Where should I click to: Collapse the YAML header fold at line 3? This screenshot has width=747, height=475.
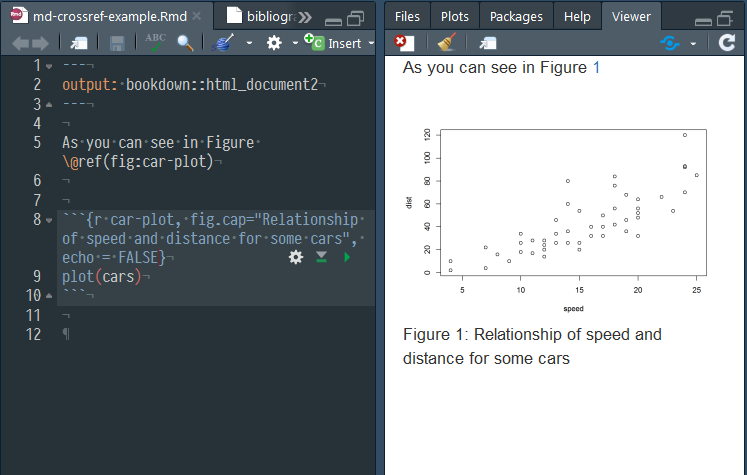pos(49,104)
